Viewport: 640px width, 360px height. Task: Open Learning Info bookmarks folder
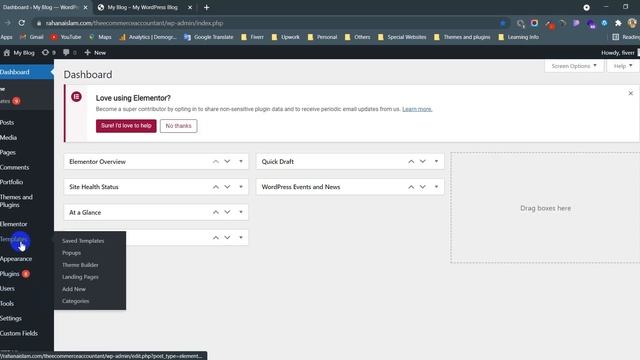click(518, 37)
